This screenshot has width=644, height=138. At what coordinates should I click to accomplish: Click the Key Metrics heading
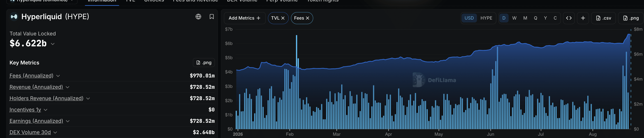click(24, 63)
